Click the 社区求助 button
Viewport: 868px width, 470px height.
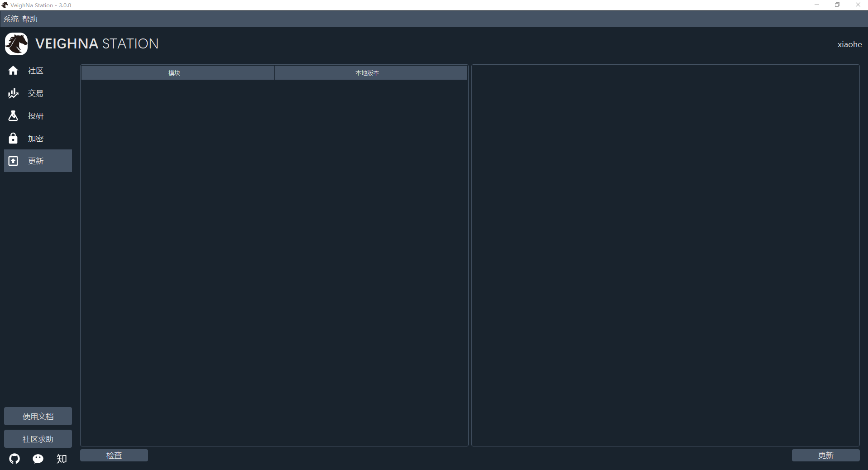[38, 439]
